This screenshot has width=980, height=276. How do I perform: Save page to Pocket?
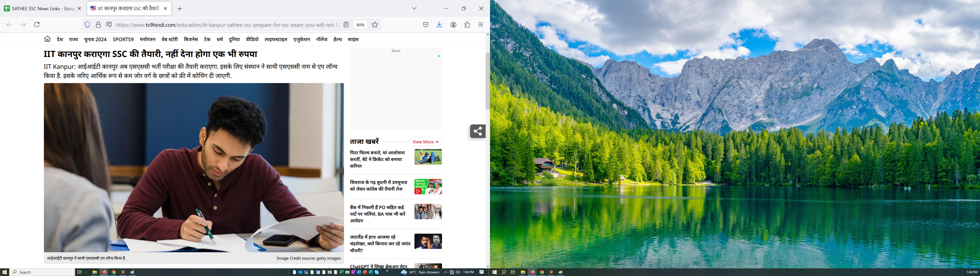coord(426,25)
